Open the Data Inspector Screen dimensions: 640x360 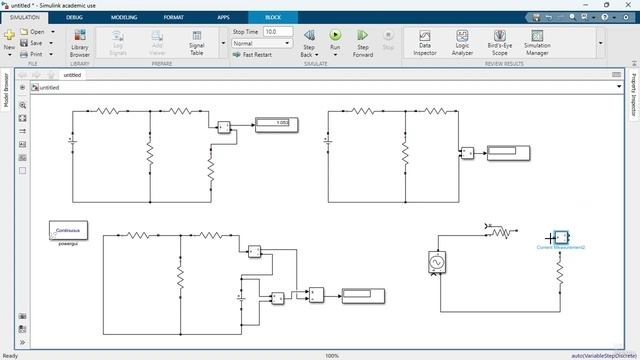[424, 43]
